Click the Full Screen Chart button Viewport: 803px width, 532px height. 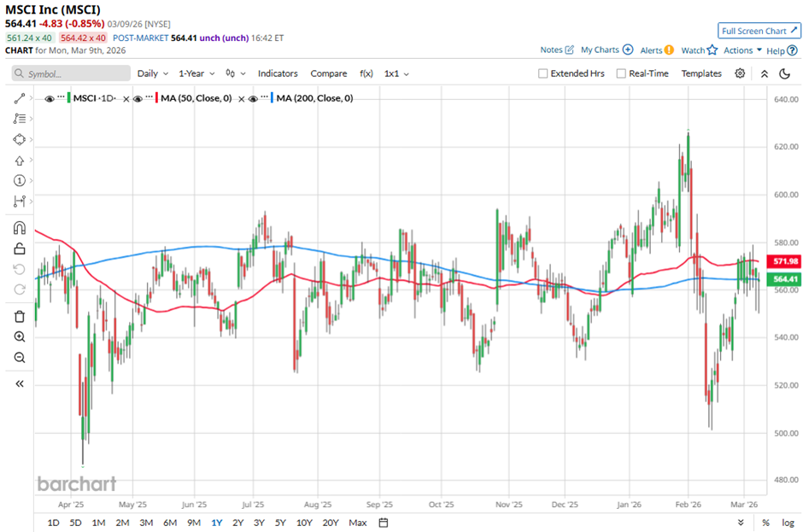(759, 31)
